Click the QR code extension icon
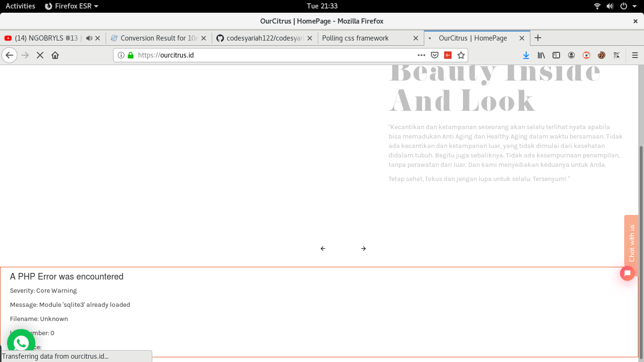Viewport: 644px width, 362px height. tap(617, 55)
